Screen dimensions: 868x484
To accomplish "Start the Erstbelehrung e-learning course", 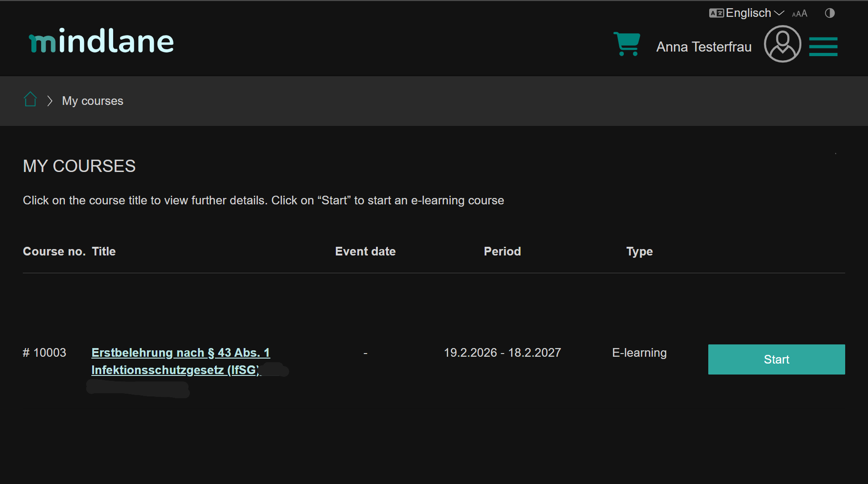I will (776, 359).
